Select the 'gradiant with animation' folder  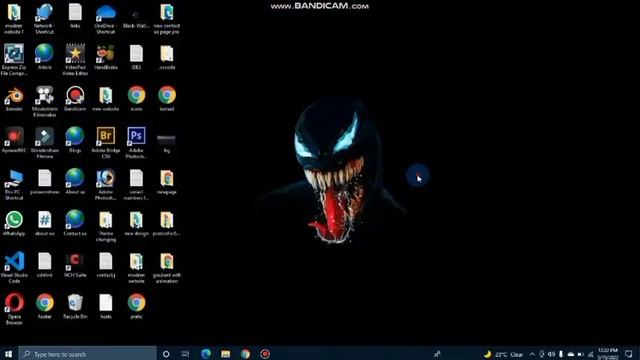pos(167,267)
